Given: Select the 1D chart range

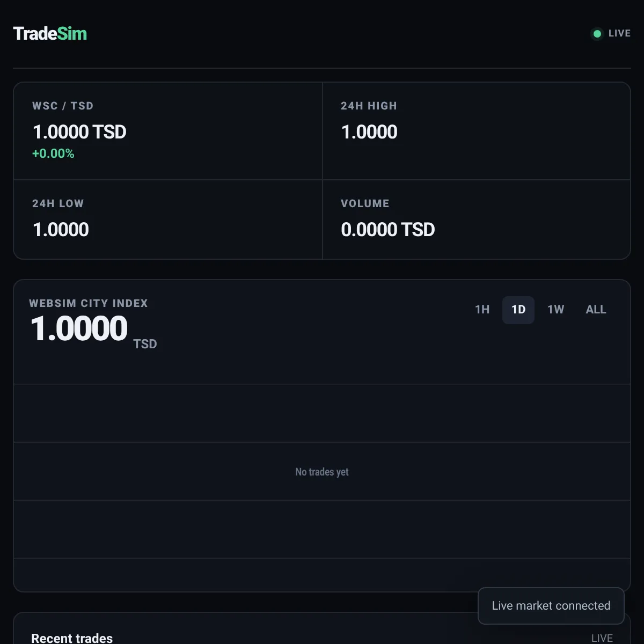Looking at the screenshot, I should coord(518,310).
